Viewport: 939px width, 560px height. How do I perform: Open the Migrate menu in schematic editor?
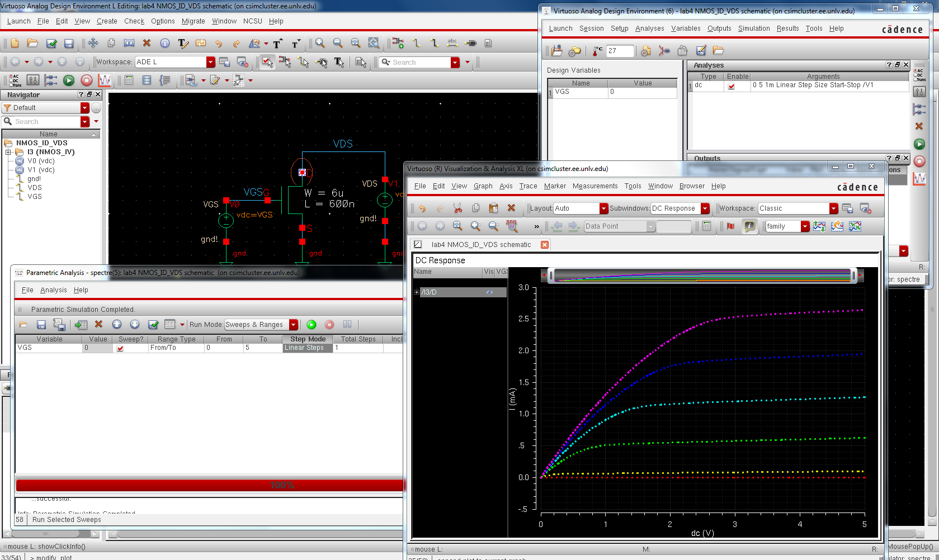tap(193, 21)
